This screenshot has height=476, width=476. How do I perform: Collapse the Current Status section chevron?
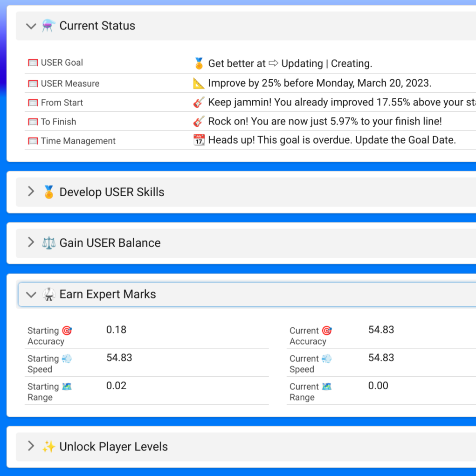pos(31,26)
